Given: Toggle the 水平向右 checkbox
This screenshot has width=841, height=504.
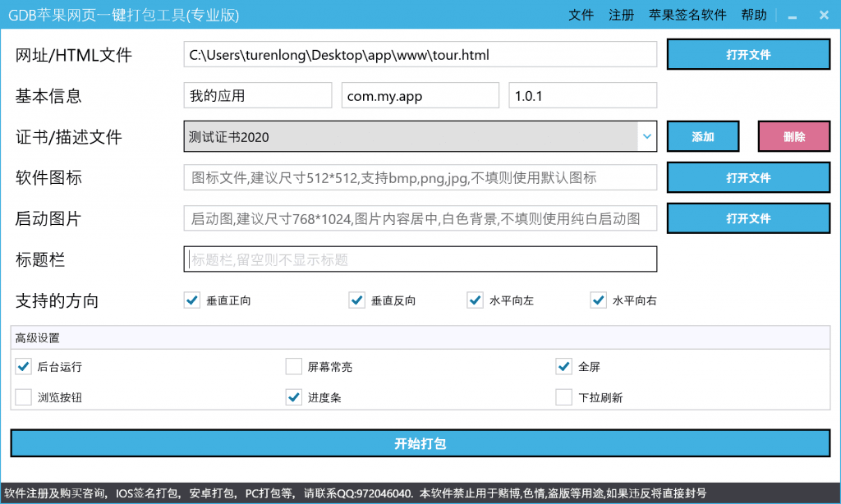Looking at the screenshot, I should tap(598, 300).
